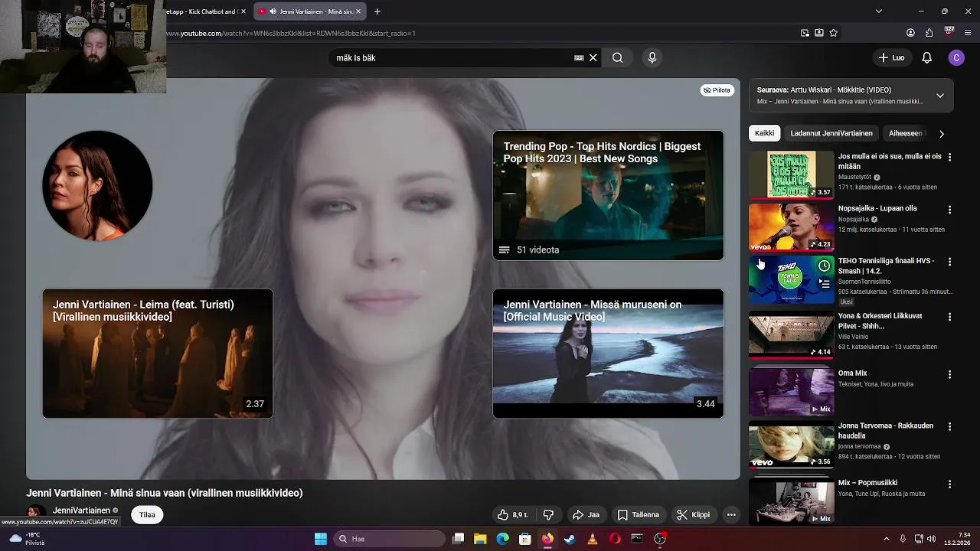Open options menu for Nopsajalka video
This screenshot has height=551, width=980.
(949, 209)
